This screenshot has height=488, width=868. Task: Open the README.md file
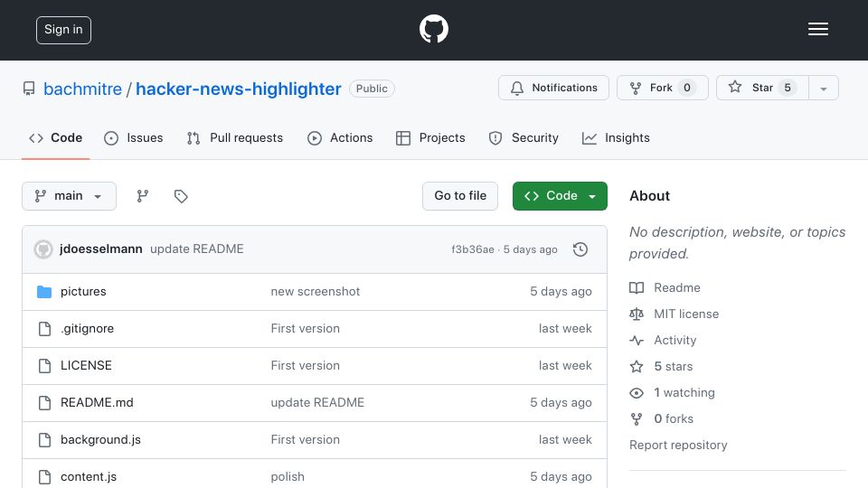pyautogui.click(x=97, y=403)
